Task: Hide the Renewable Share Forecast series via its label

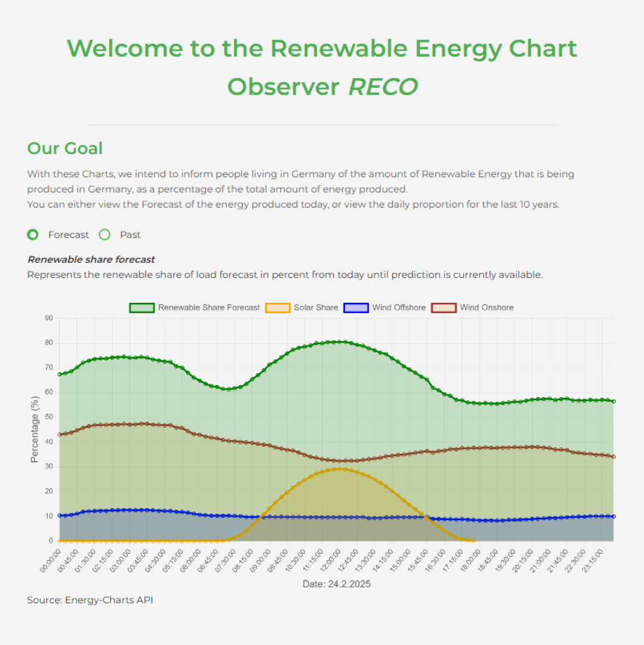Action: tap(208, 308)
